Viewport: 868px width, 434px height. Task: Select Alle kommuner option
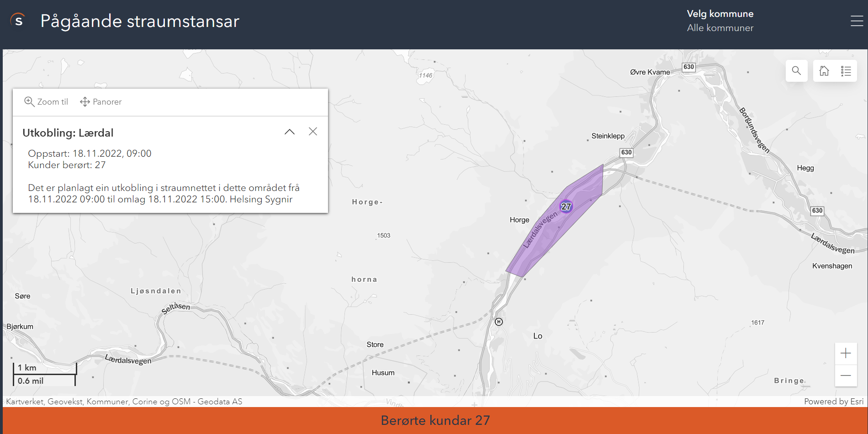pos(720,28)
